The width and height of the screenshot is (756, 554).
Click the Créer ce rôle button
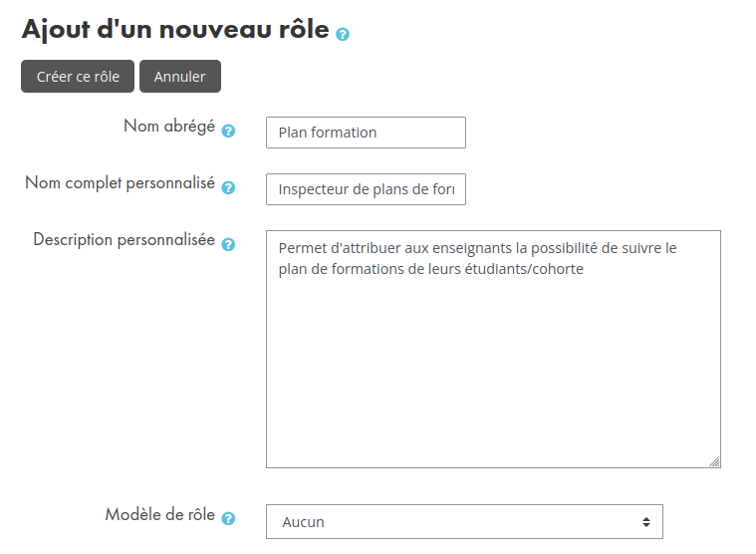tap(78, 76)
